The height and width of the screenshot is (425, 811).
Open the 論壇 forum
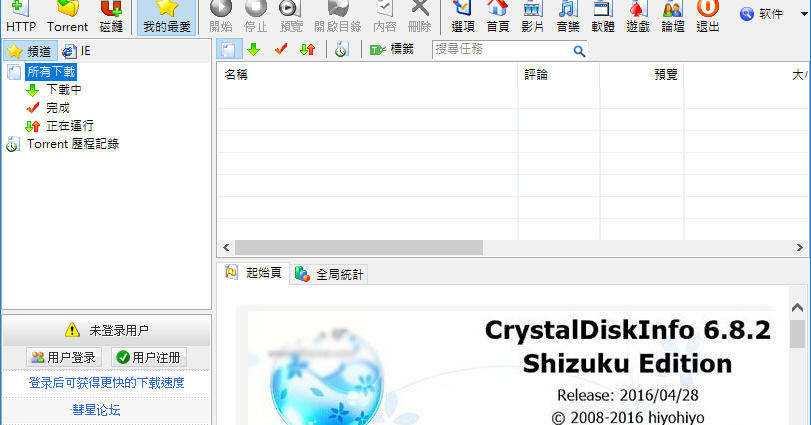pos(672,17)
